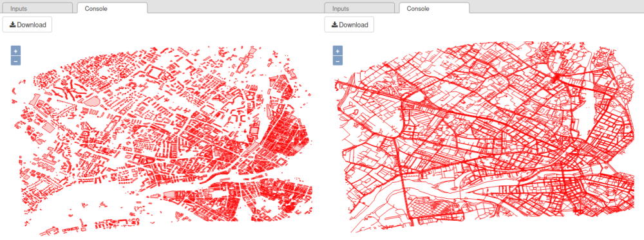Select the Console tab in left panel

pyautogui.click(x=111, y=8)
